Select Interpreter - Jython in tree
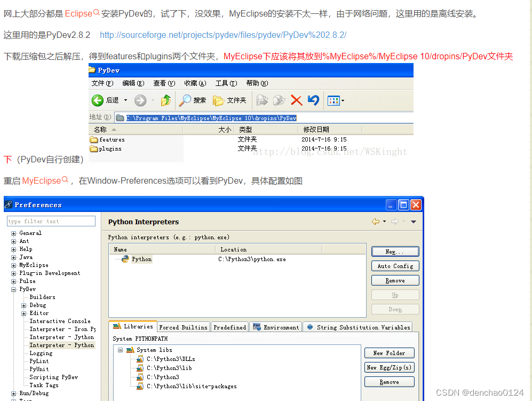Viewport: 532px width, 401px height. [61, 337]
